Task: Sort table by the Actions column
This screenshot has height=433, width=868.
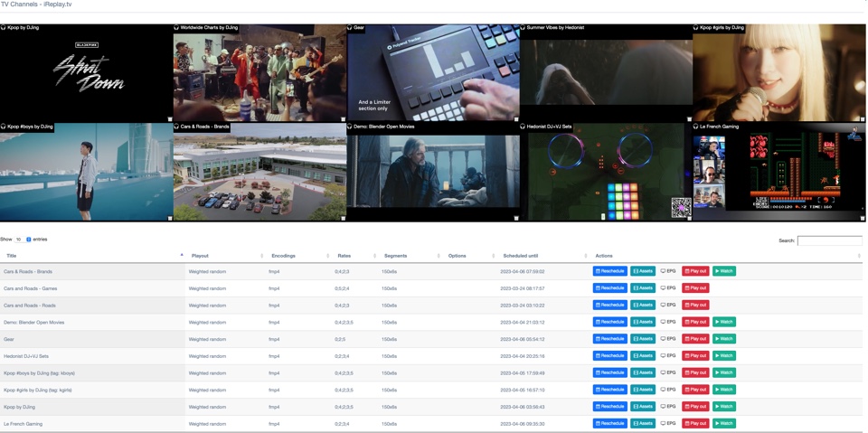Action: coord(726,256)
